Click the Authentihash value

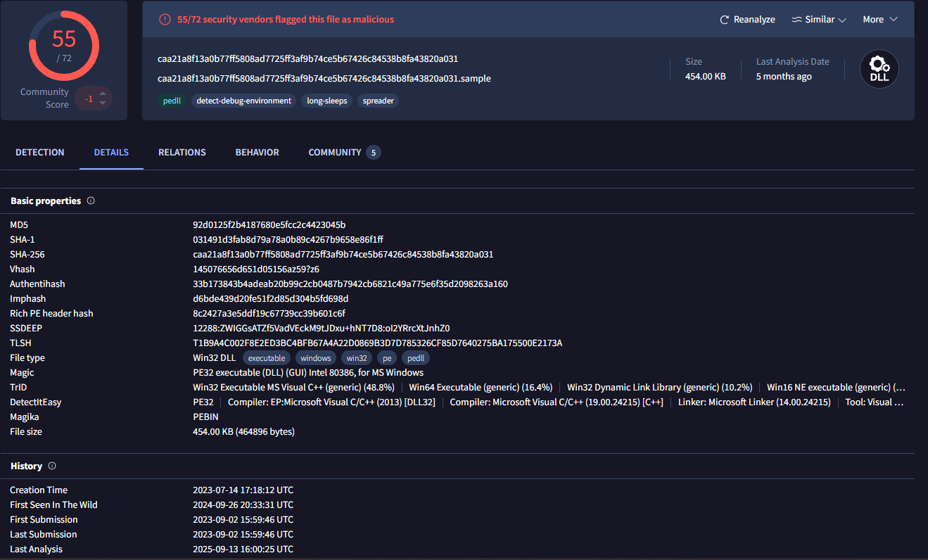[x=350, y=284]
